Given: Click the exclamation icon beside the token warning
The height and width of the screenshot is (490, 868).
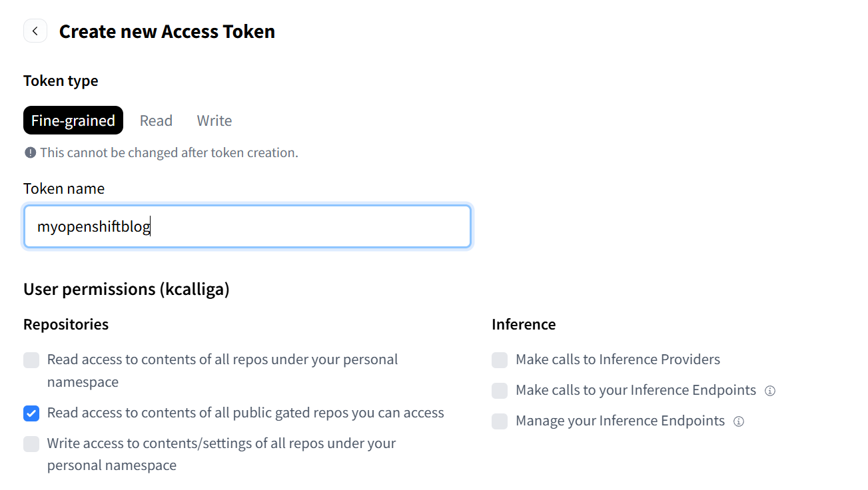Looking at the screenshot, I should click(30, 153).
